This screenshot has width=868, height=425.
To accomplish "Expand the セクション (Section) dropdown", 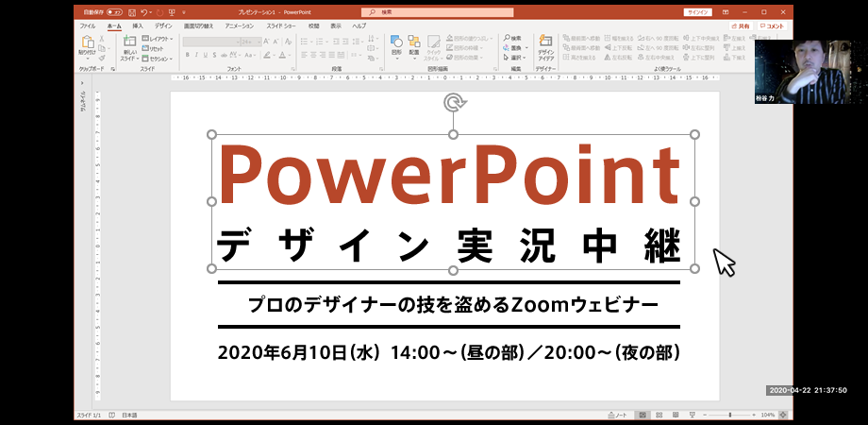I will click(158, 59).
